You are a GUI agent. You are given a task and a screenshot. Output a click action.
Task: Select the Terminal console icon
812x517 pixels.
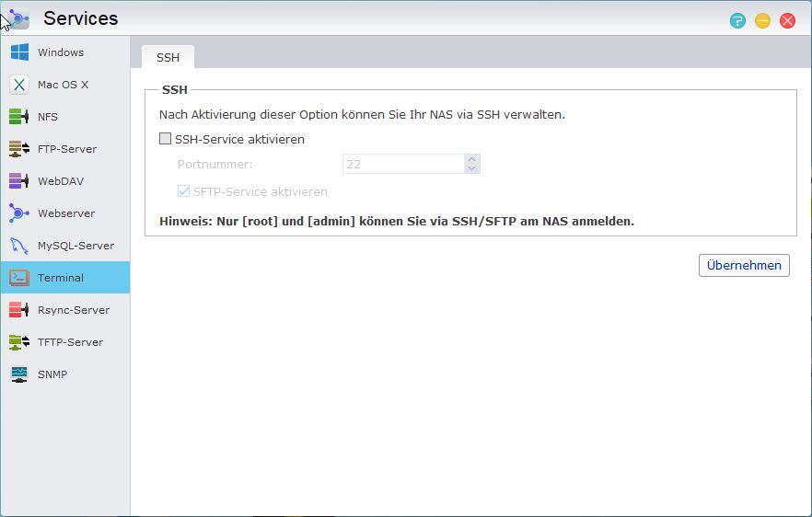[x=19, y=278]
